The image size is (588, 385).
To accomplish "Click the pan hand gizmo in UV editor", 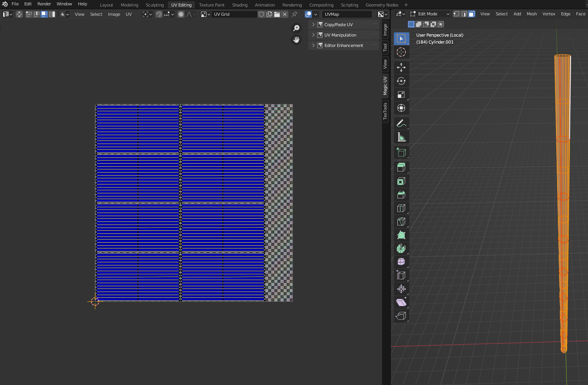I will coord(296,40).
